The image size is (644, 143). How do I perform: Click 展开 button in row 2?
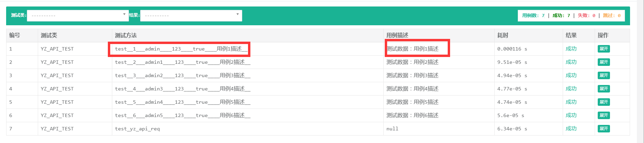tap(604, 62)
